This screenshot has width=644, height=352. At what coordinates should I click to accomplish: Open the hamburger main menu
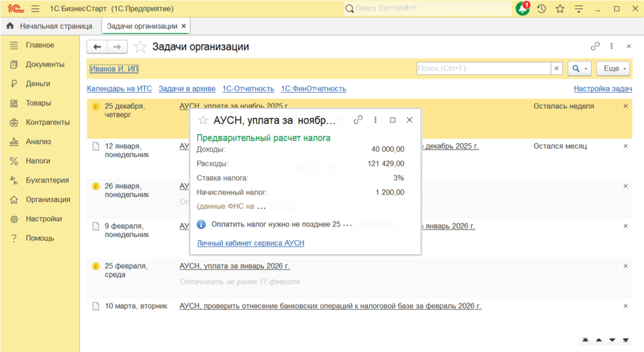click(x=35, y=9)
